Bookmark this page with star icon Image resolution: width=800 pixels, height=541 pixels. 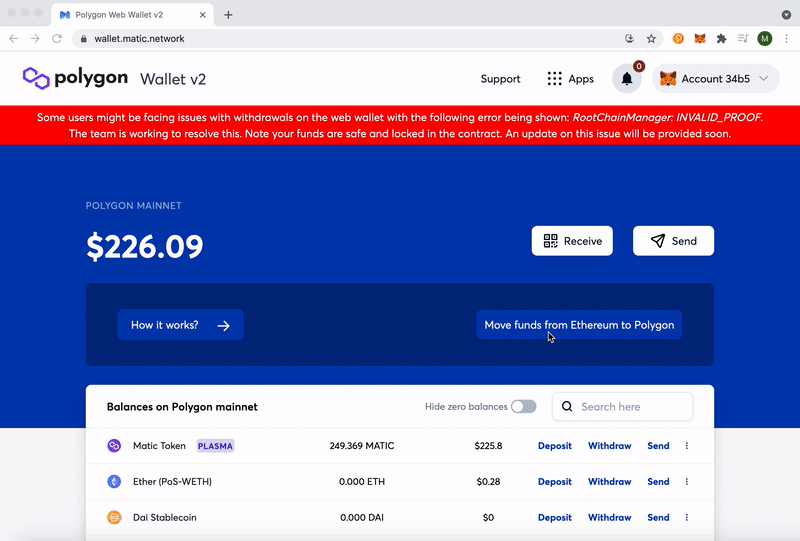click(x=651, y=38)
